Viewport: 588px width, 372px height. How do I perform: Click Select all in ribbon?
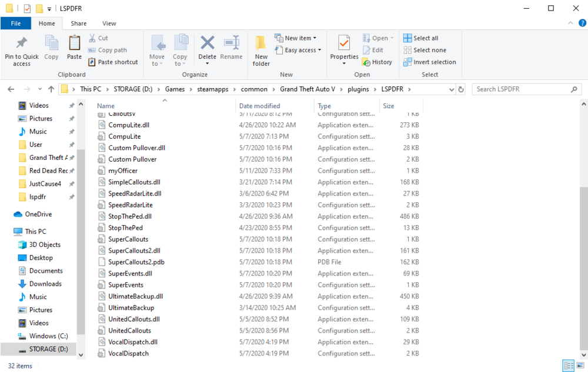click(421, 38)
